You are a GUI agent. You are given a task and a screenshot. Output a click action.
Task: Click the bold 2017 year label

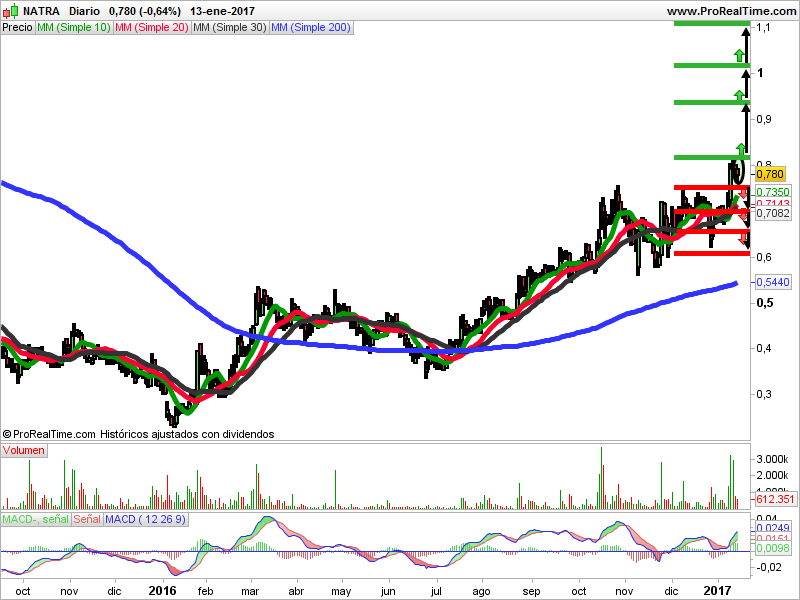point(717,591)
